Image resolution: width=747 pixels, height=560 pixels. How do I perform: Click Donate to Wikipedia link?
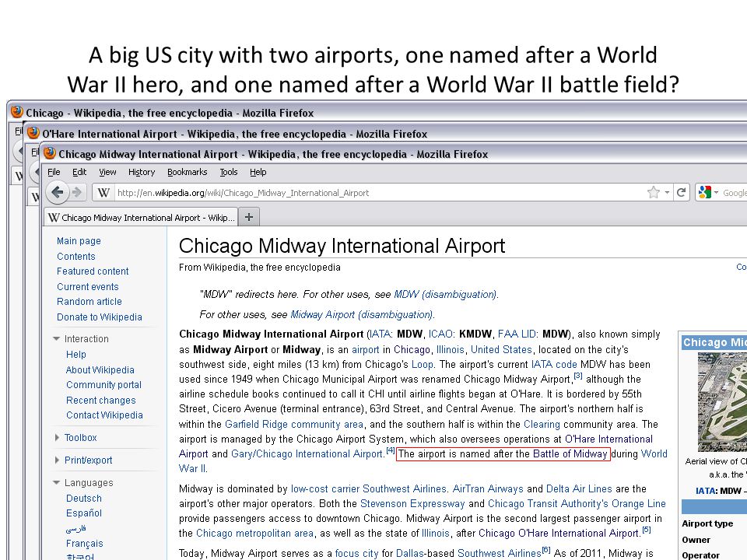99,317
